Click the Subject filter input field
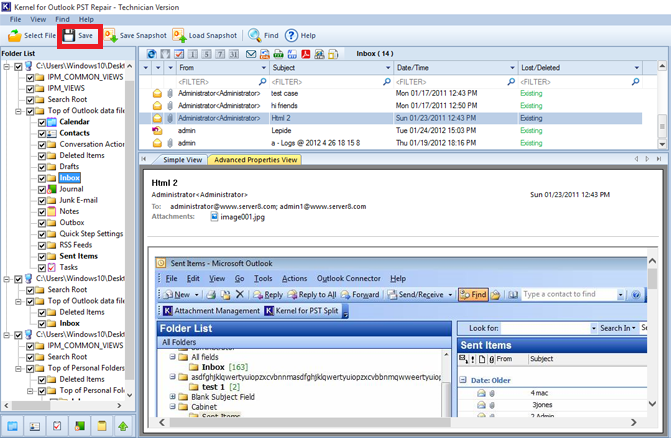This screenshot has height=438, width=671. 331,82
